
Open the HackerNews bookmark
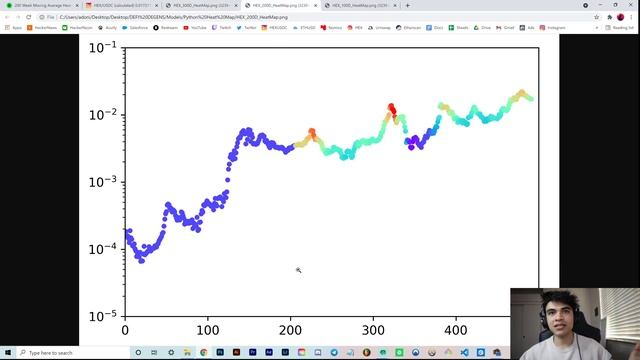[42, 28]
